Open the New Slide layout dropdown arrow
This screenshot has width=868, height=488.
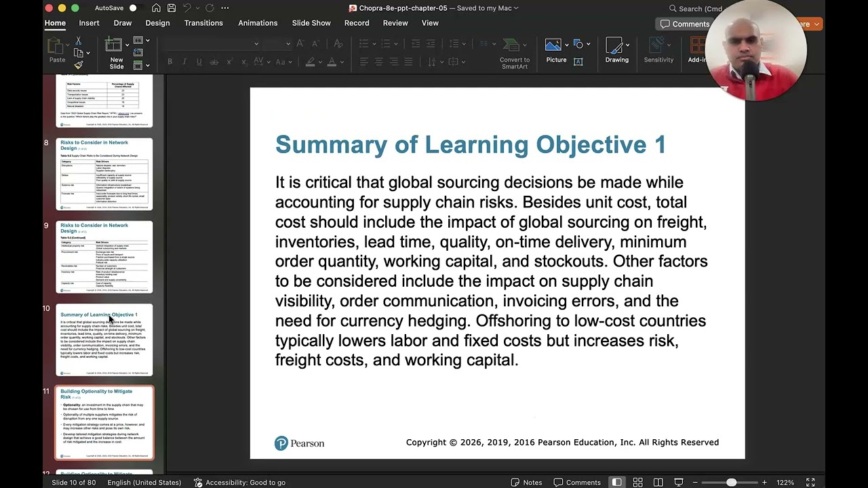pyautogui.click(x=127, y=45)
